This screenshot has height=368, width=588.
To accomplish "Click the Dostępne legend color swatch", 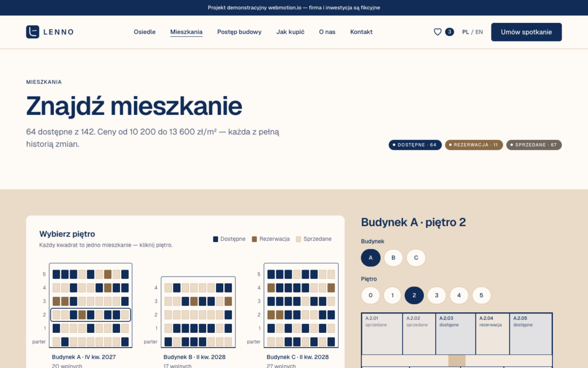I will pyautogui.click(x=216, y=239).
